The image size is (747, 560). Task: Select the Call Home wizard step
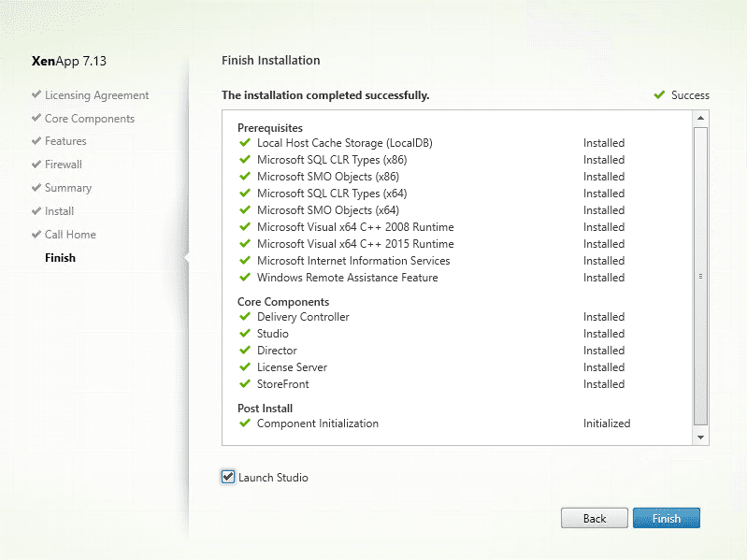pos(70,235)
